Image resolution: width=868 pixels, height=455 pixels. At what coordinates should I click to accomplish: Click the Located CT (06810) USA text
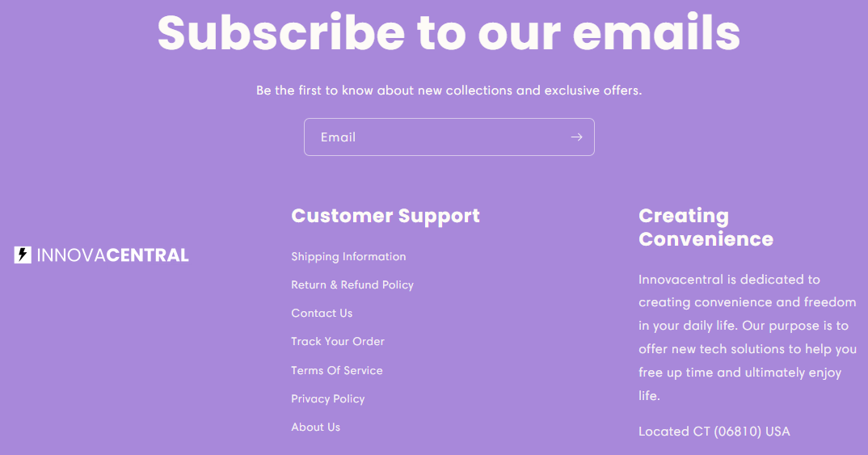click(x=714, y=432)
